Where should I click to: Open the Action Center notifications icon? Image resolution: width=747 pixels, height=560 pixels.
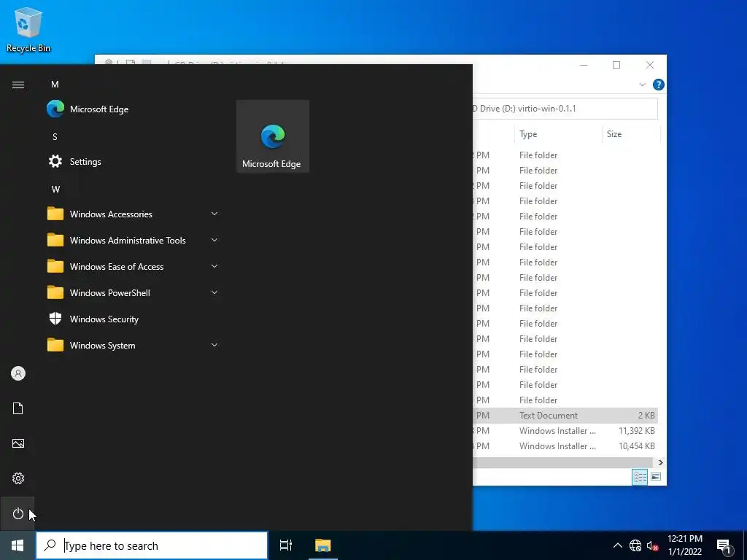724,545
